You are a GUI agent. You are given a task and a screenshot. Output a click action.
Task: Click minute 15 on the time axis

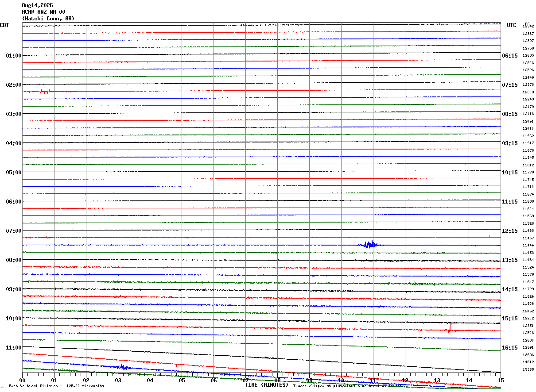coord(501,380)
